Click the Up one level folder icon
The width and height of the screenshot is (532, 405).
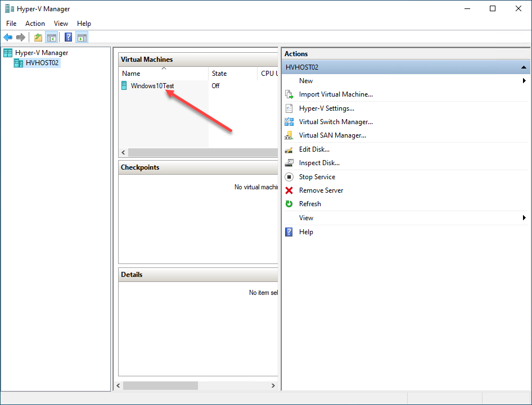38,37
